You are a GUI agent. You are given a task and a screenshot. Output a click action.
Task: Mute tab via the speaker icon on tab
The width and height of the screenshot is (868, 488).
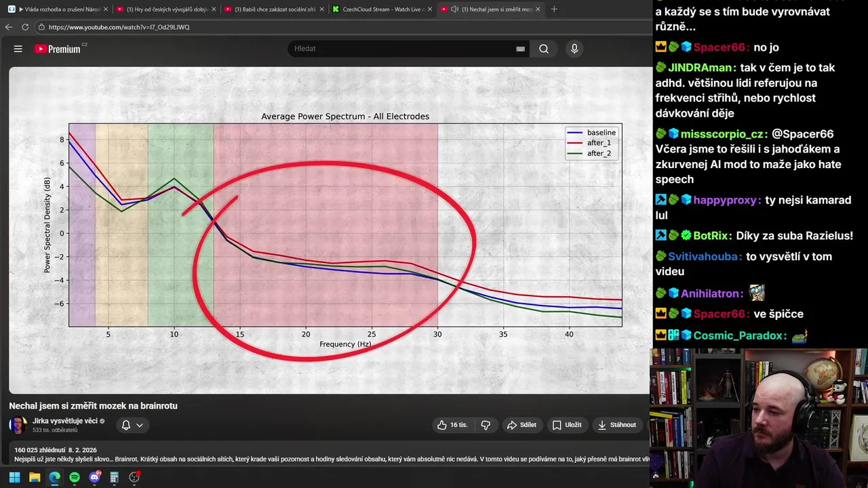point(455,9)
